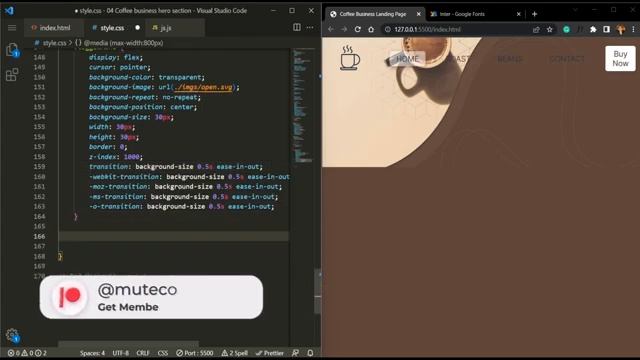Go forward in the browser
Viewport: 640px width, 360px height.
coord(344,29)
